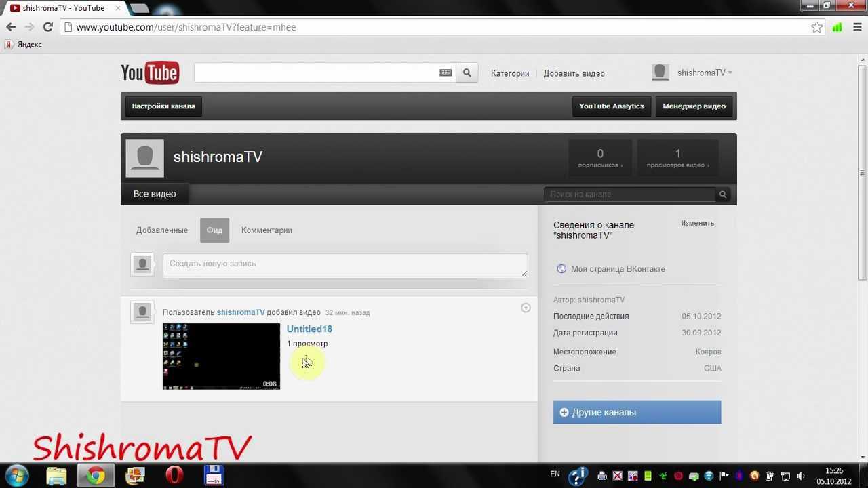Click the Untitled18 video thumbnail

pyautogui.click(x=221, y=357)
